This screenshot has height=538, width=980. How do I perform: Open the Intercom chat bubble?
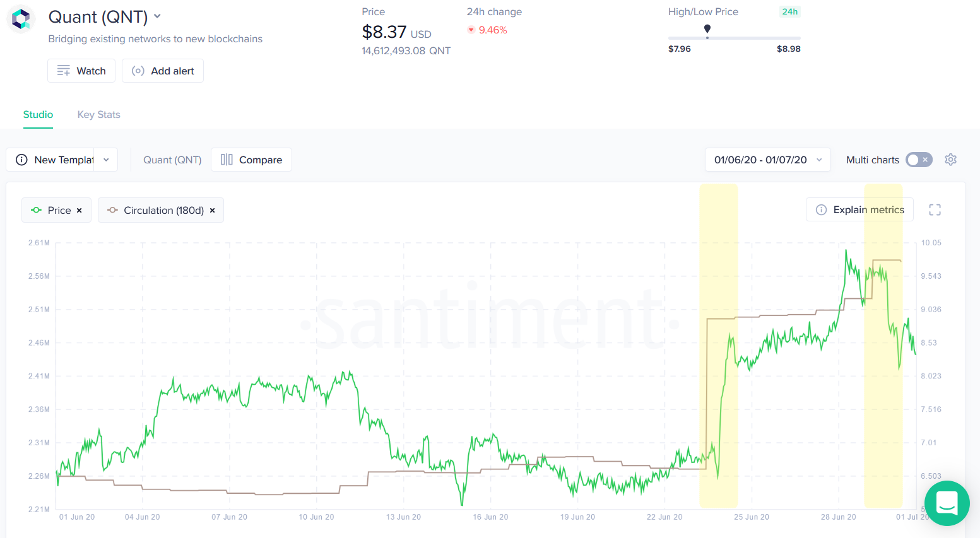pyautogui.click(x=947, y=503)
